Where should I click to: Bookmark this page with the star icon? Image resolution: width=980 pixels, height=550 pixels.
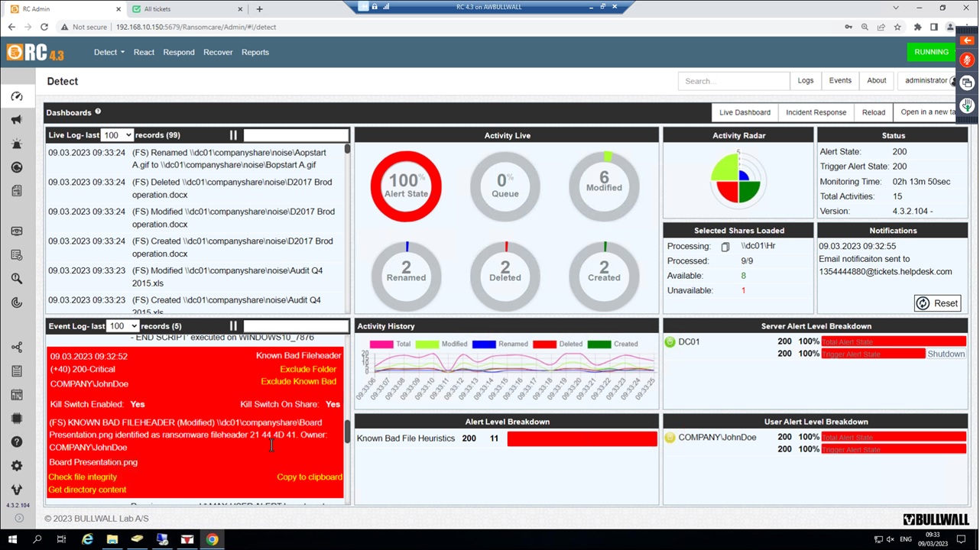coord(897,27)
